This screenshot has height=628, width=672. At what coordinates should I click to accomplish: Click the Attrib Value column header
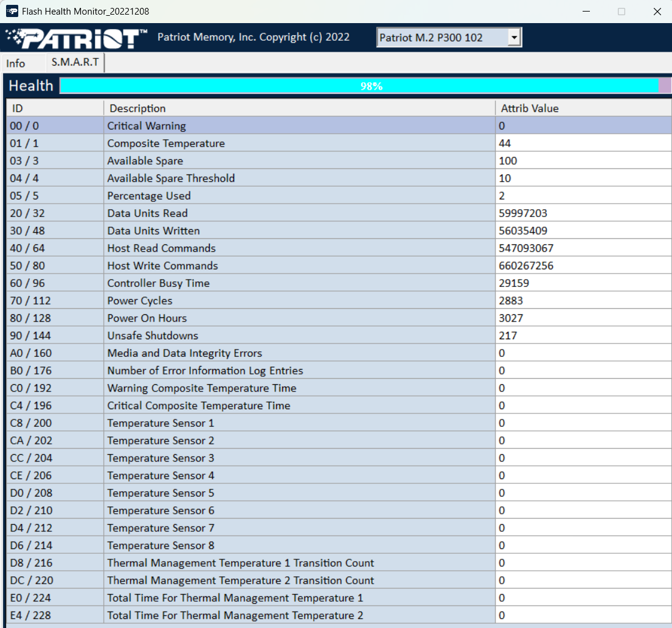click(583, 108)
